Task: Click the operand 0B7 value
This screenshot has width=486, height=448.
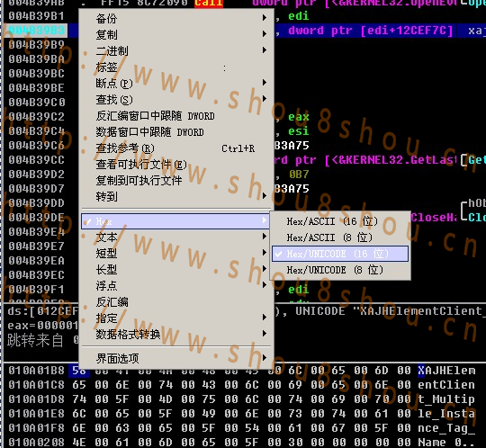Action: coord(299,175)
